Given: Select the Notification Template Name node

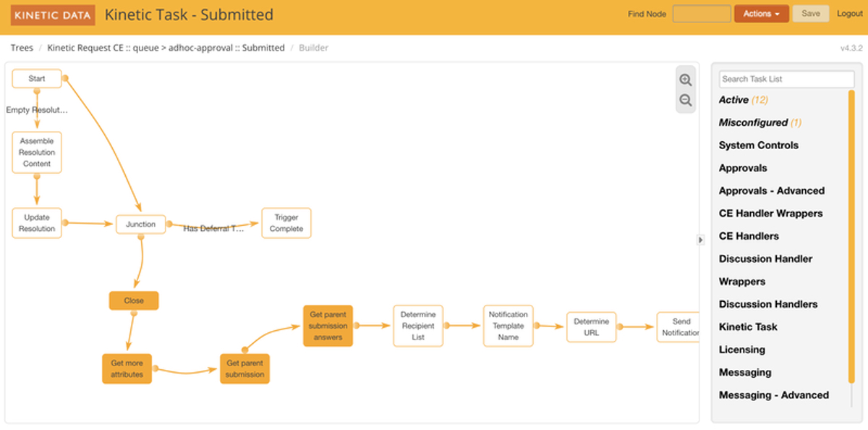Looking at the screenshot, I should [509, 326].
